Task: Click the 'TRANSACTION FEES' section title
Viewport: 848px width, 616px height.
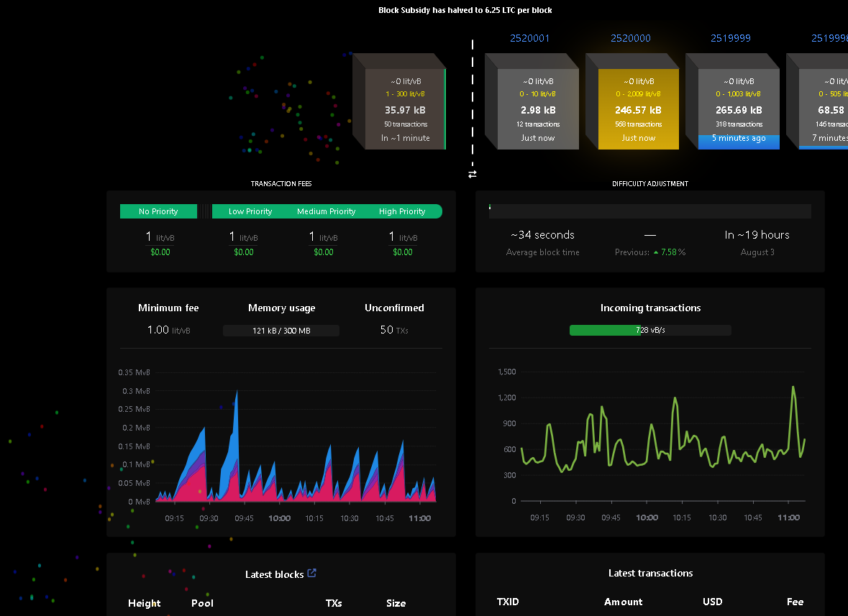Action: tap(281, 184)
